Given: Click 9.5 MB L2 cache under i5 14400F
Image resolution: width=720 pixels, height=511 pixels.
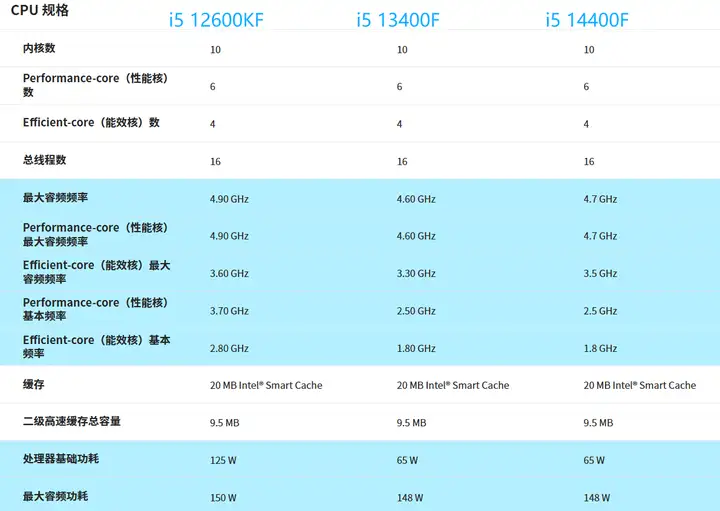Looking at the screenshot, I should tap(598, 423).
